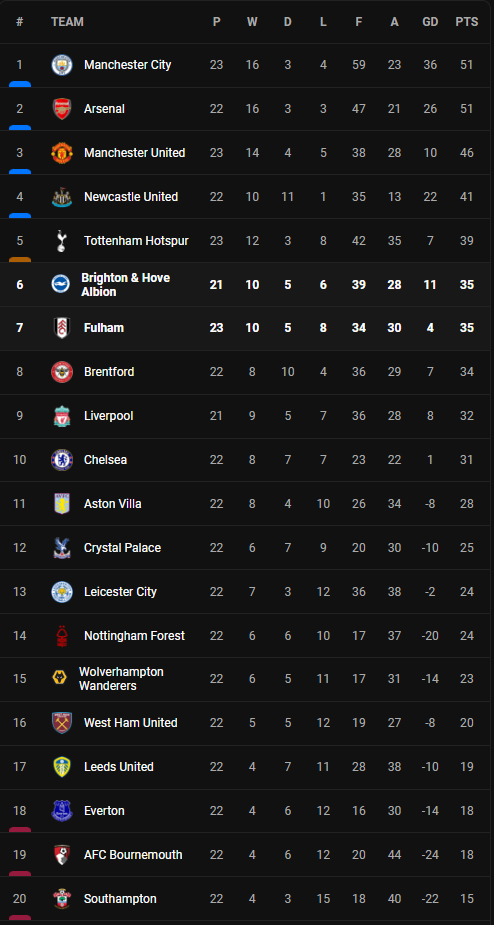Screen dimensions: 494x925
Task: Click the PTS column header
Action: click(467, 22)
